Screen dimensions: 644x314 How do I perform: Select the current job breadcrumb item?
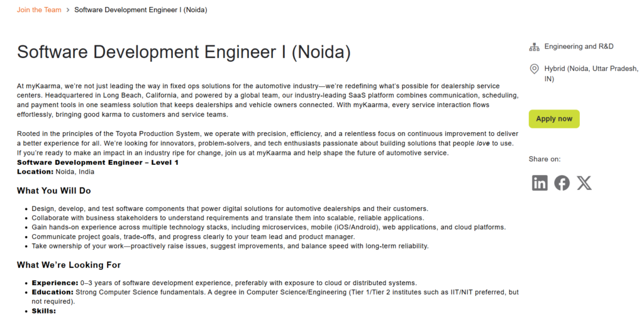141,10
